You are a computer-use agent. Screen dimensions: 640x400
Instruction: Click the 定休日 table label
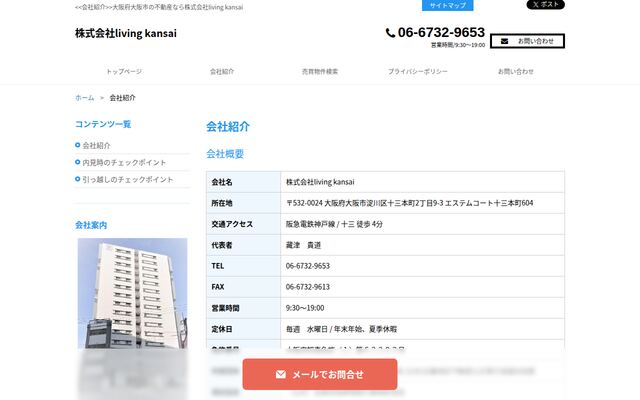coord(222,329)
